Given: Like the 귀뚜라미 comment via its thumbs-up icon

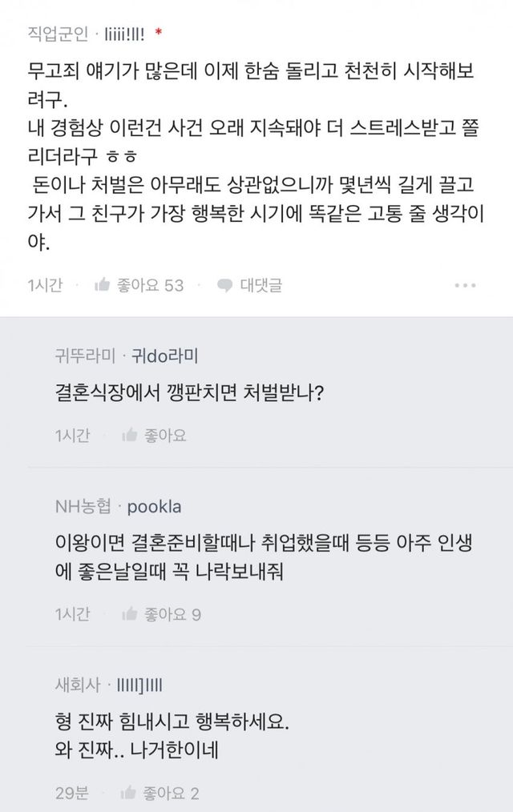Looking at the screenshot, I should click(129, 436).
